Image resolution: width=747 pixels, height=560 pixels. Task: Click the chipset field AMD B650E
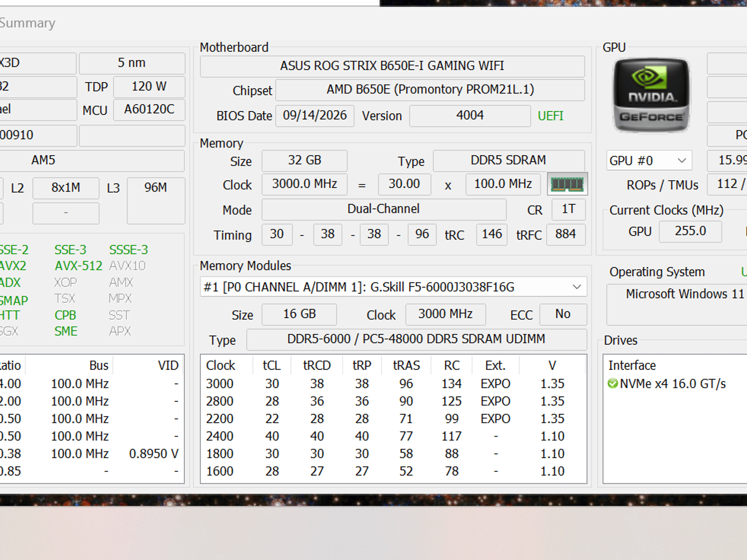(430, 90)
